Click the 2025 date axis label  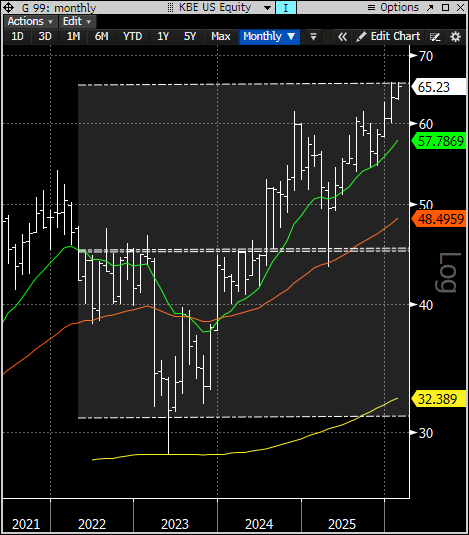tap(342, 524)
